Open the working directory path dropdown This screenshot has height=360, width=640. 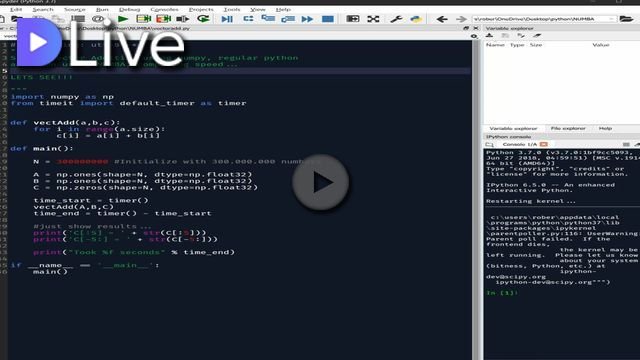611,19
